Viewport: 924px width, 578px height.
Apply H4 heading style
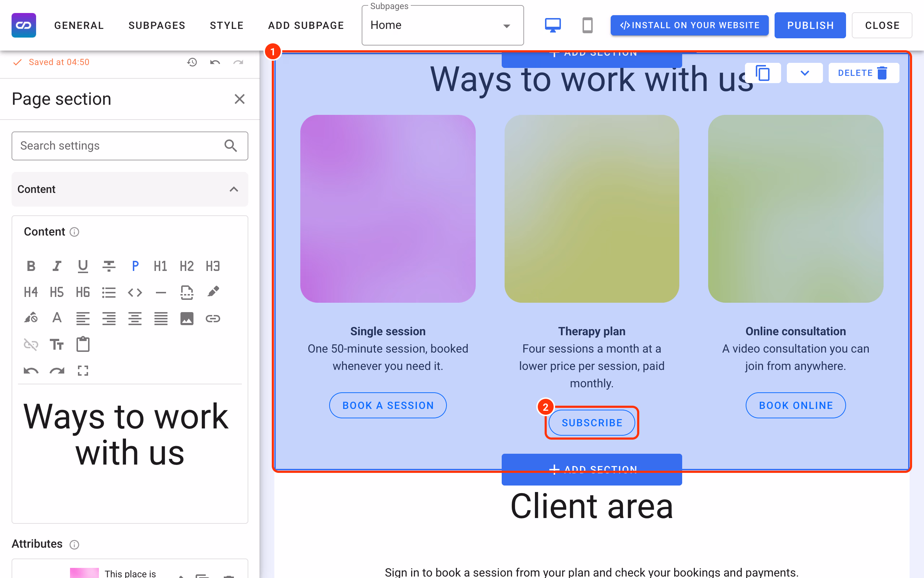tap(31, 293)
